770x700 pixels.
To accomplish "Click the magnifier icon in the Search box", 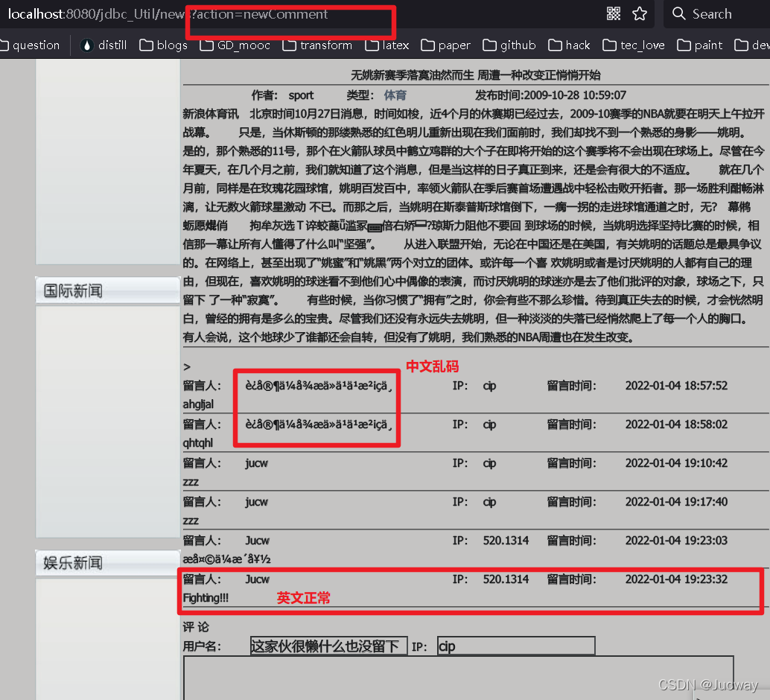I will coord(678,13).
